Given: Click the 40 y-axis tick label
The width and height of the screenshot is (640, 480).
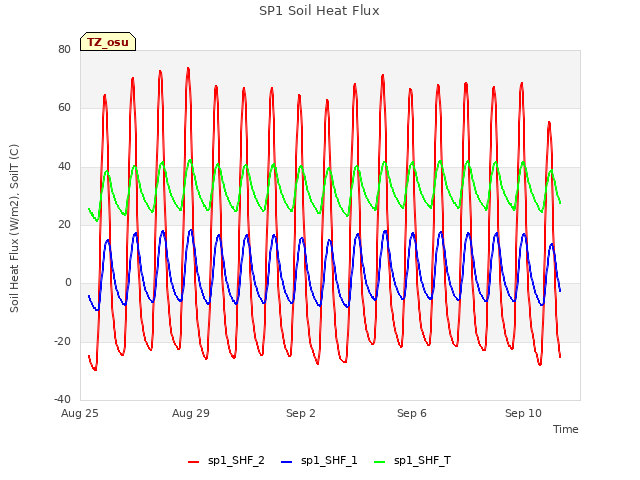Looking at the screenshot, I should pos(64,166).
